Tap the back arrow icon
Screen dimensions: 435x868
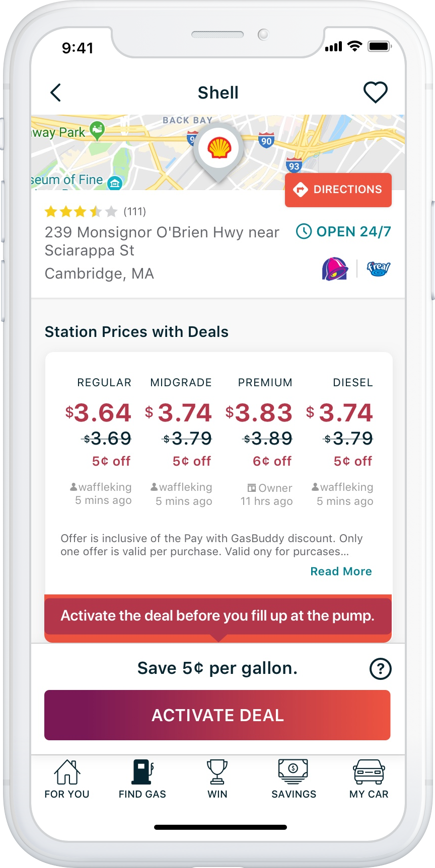point(56,93)
